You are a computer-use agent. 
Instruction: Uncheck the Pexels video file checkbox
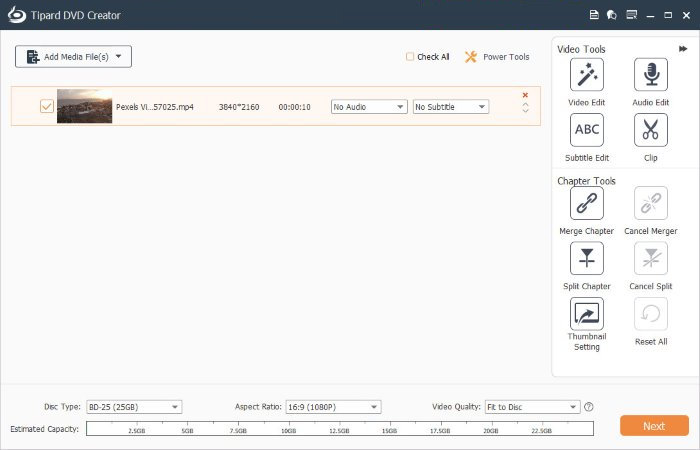point(47,106)
